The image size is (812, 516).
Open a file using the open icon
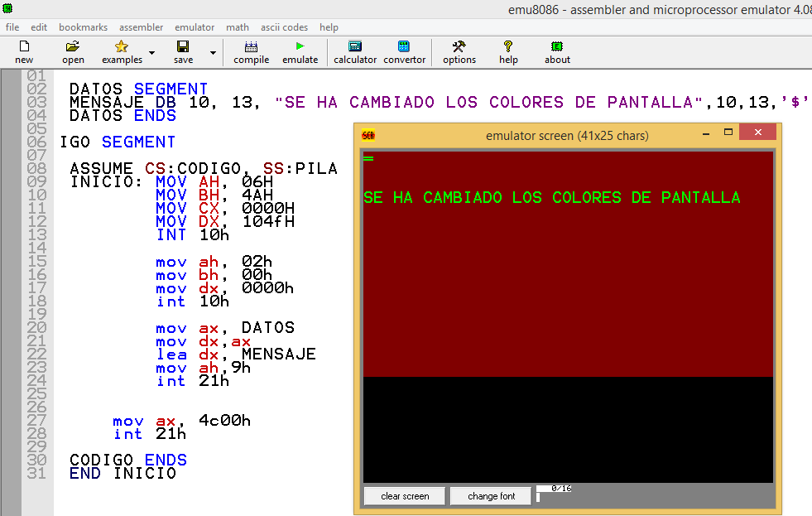click(73, 51)
